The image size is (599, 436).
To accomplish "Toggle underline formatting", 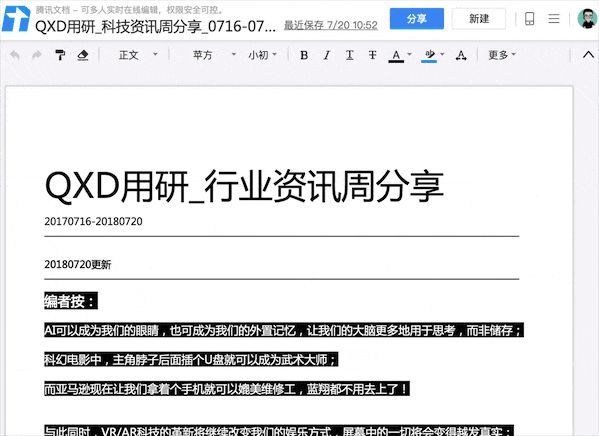I will point(350,55).
